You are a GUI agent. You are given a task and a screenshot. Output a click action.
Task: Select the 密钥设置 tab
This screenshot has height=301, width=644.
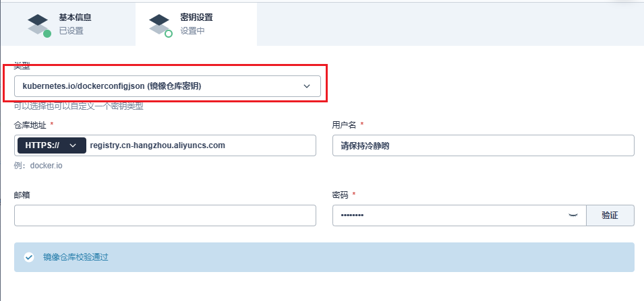click(196, 24)
